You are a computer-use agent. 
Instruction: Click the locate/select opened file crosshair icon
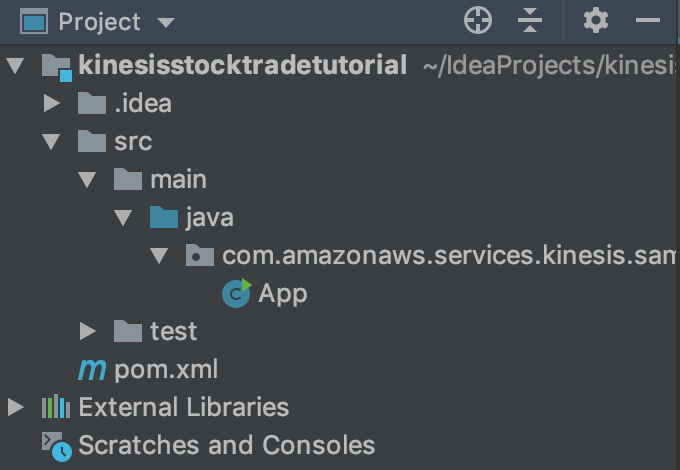tap(479, 20)
